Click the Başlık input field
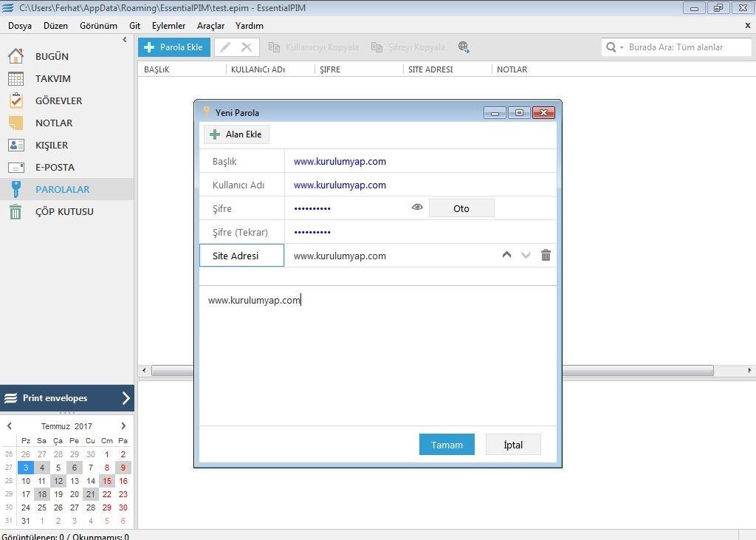 (420, 161)
